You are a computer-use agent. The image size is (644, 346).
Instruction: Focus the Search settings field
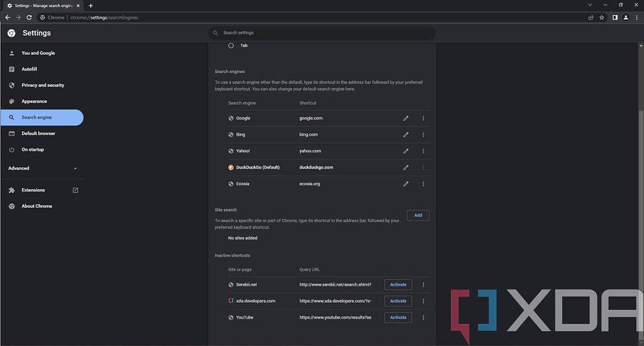(322, 33)
